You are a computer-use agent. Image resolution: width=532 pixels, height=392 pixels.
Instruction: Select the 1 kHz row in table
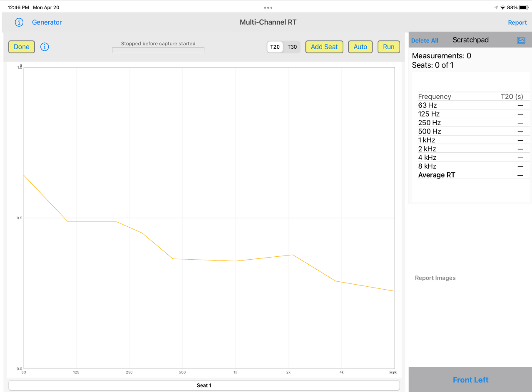click(470, 140)
